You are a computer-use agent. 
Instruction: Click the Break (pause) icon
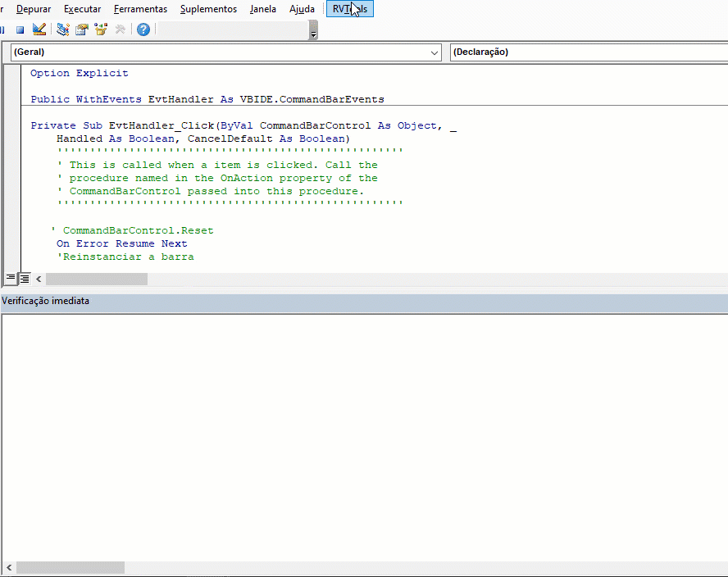[x=3, y=29]
